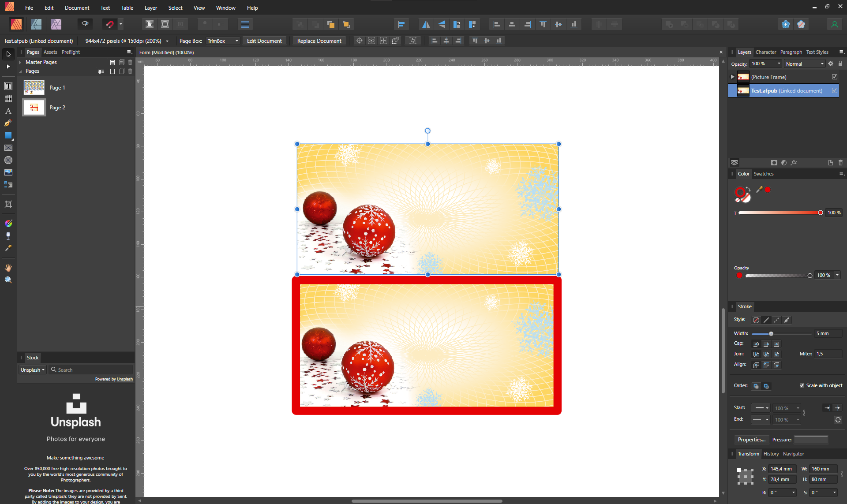
Task: Open stroke Properties... button
Action: (752, 440)
